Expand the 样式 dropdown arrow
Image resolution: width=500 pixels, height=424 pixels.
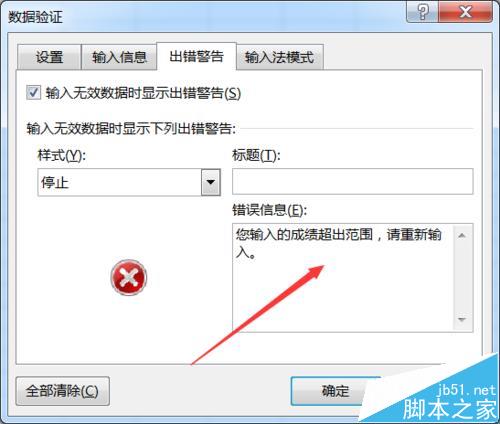[211, 182]
